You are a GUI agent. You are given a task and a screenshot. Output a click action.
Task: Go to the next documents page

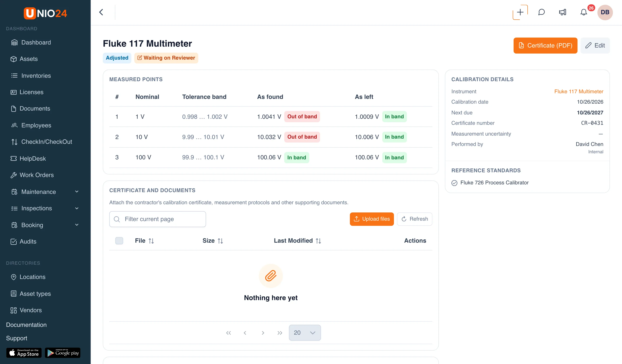pyautogui.click(x=263, y=333)
